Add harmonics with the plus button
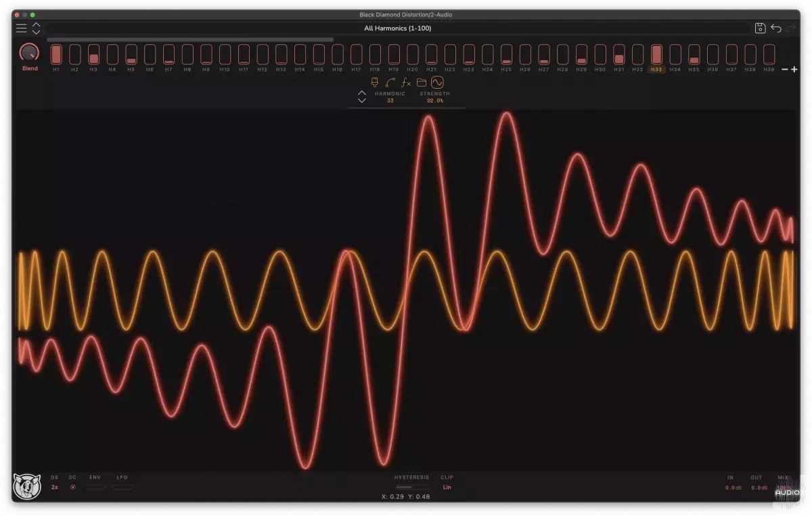 (x=794, y=69)
